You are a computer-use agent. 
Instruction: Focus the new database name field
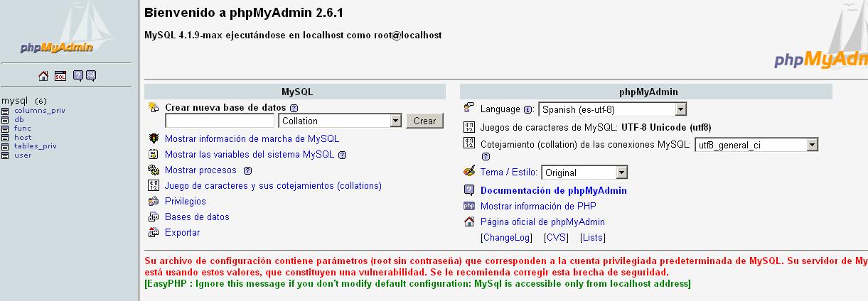click(220, 121)
